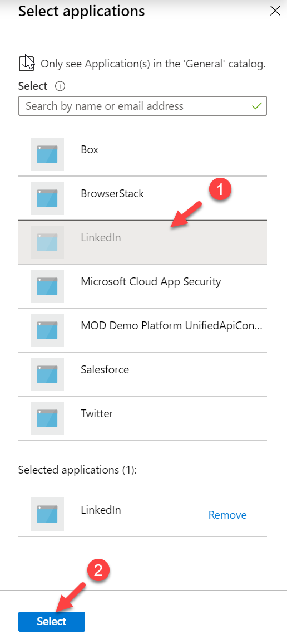
Task: Click the LinkedIn icon under Selected applications
Action: click(x=47, y=514)
